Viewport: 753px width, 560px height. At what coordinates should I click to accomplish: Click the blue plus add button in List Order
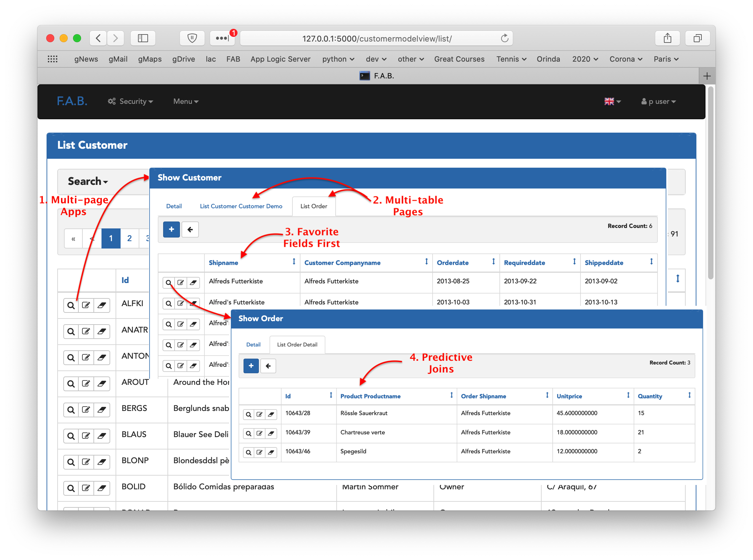171,229
